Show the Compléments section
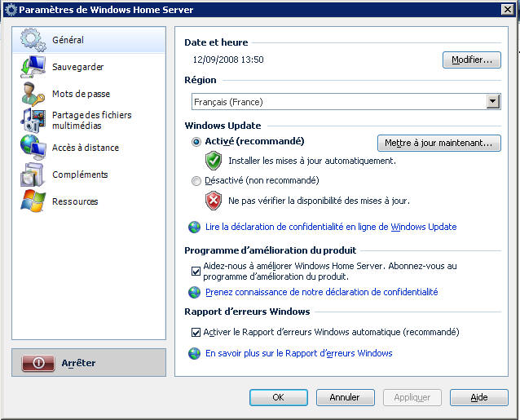The width and height of the screenshot is (520, 420). click(x=89, y=175)
